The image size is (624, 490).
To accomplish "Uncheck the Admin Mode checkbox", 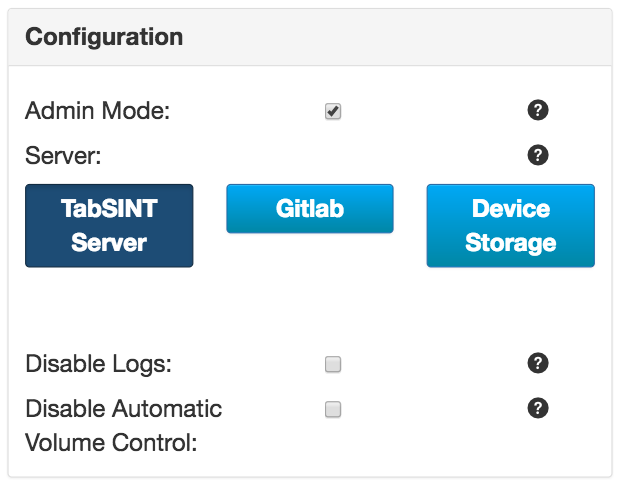I will (x=333, y=111).
